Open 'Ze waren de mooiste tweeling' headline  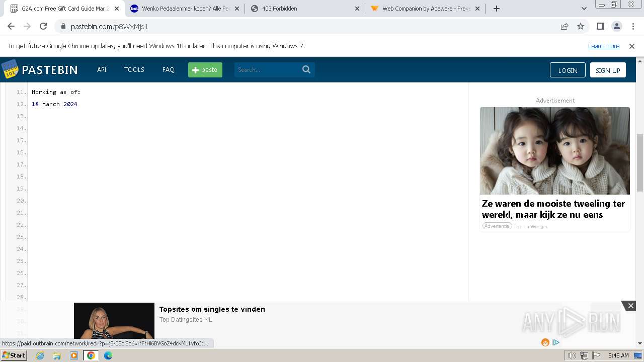pyautogui.click(x=553, y=209)
